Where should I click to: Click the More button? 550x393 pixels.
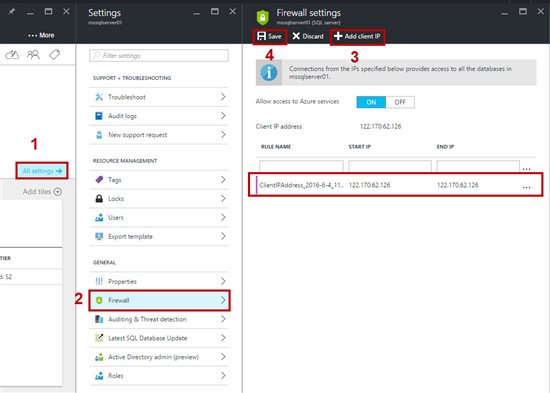[41, 35]
